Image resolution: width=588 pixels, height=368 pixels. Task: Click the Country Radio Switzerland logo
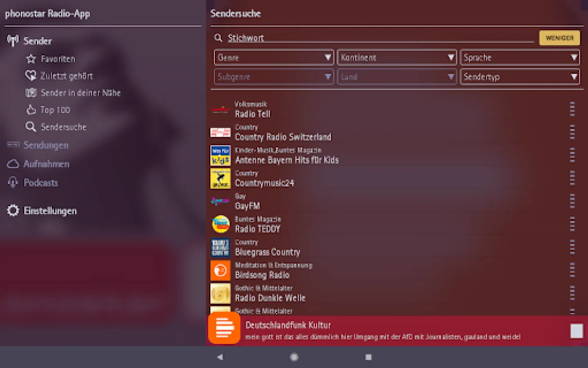click(x=220, y=132)
